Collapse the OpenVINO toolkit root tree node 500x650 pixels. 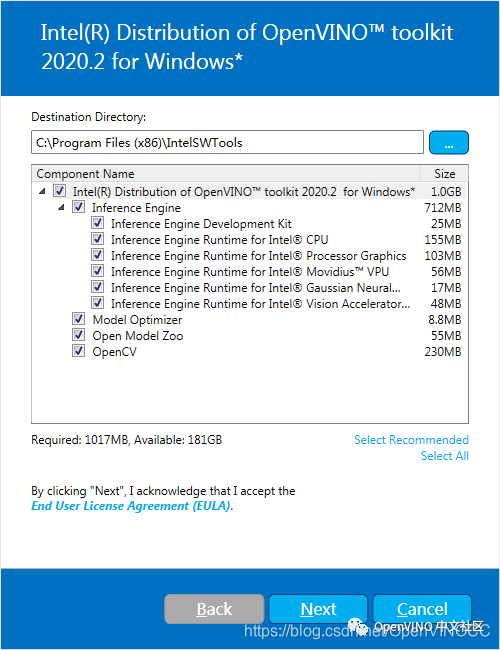[42, 192]
